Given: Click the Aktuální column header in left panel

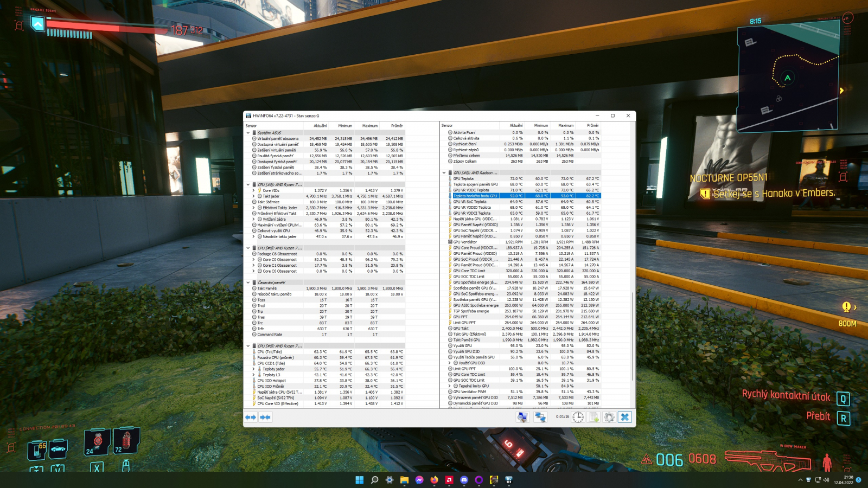Looking at the screenshot, I should tap(320, 126).
